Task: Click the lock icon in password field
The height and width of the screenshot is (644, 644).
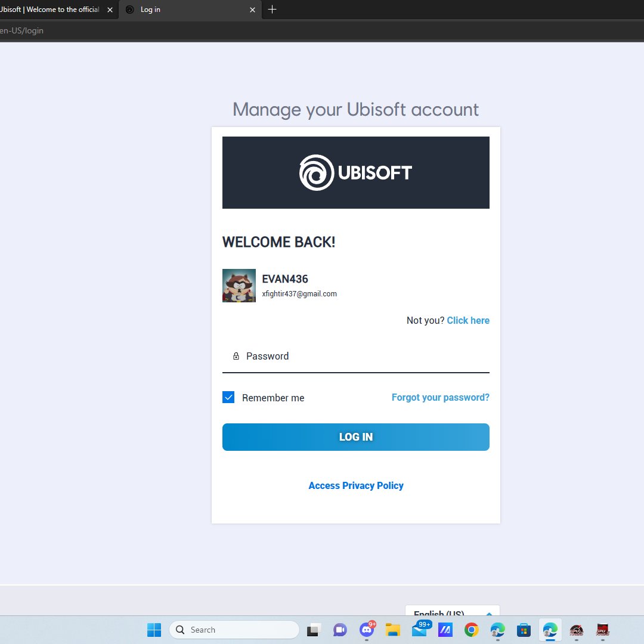Action: [x=236, y=356]
